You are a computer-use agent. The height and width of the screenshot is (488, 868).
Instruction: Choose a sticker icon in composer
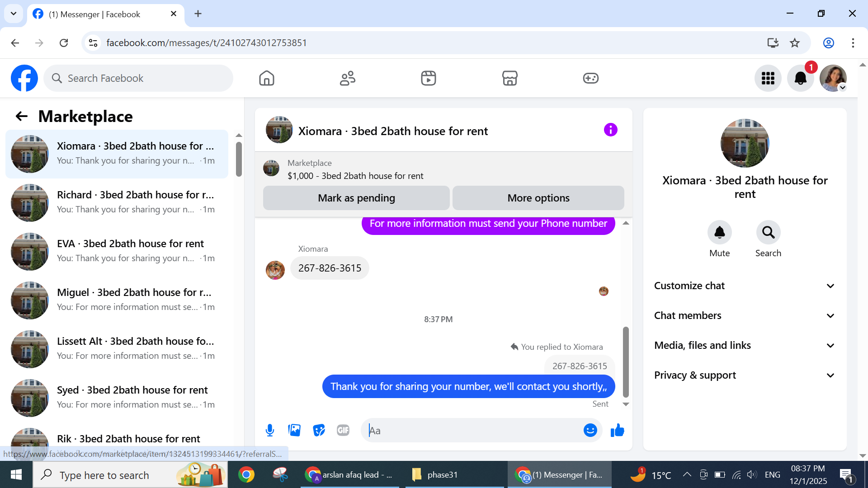tap(319, 430)
